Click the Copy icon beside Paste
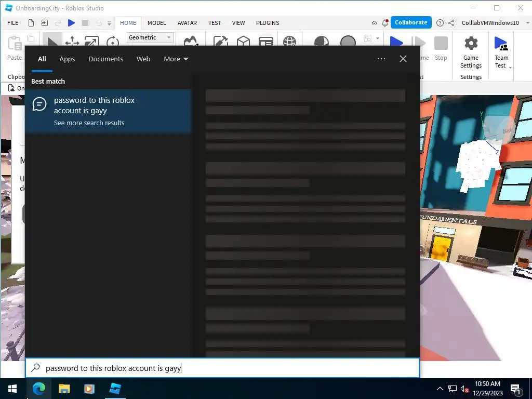Screen dimensions: 532x399 click(31, 38)
